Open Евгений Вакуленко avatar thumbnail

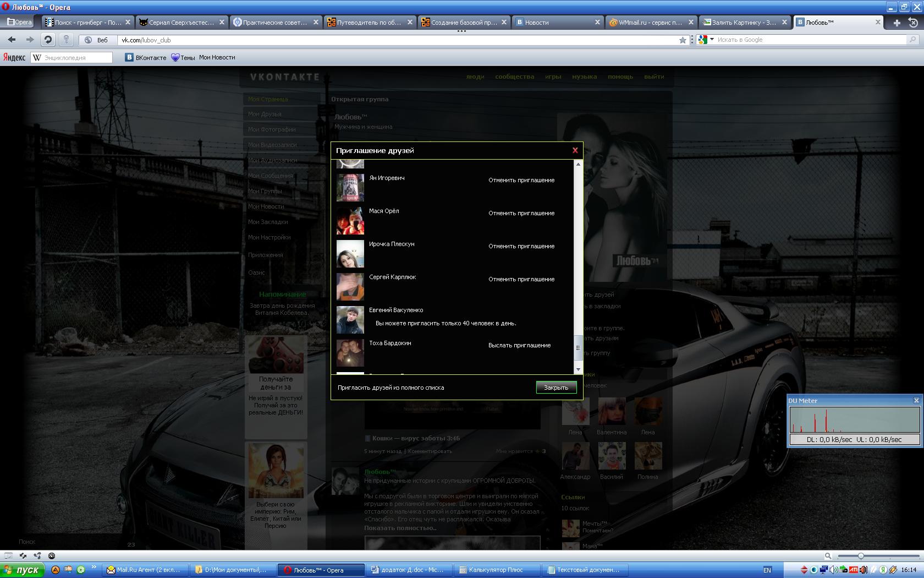point(350,320)
